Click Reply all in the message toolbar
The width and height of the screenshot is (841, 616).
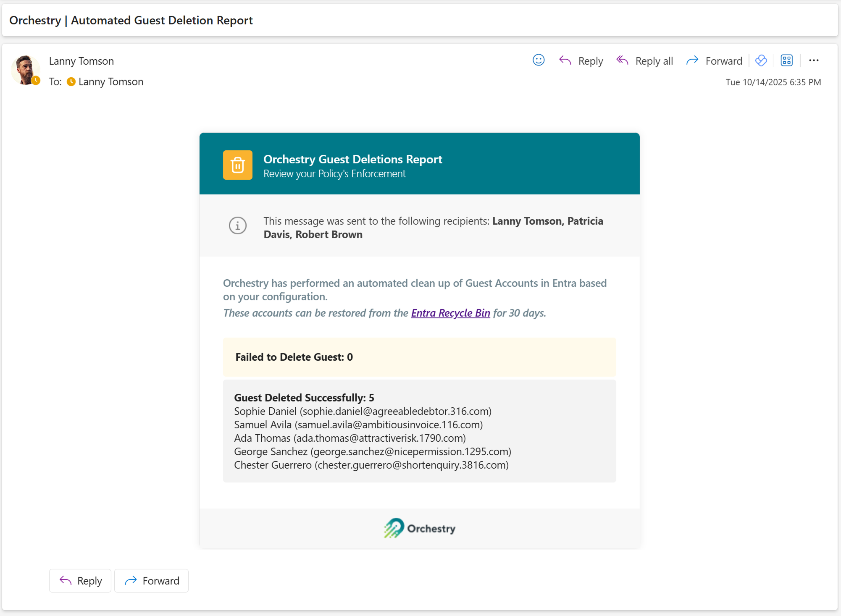pyautogui.click(x=644, y=61)
